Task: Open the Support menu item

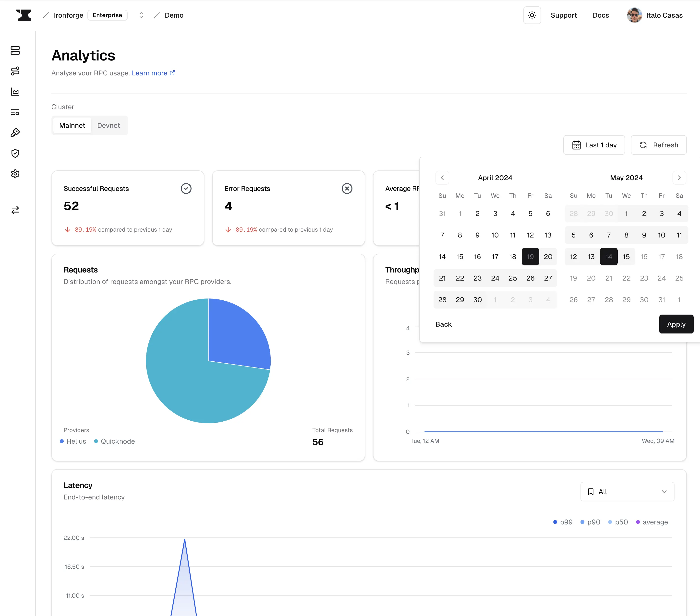Action: [x=564, y=15]
